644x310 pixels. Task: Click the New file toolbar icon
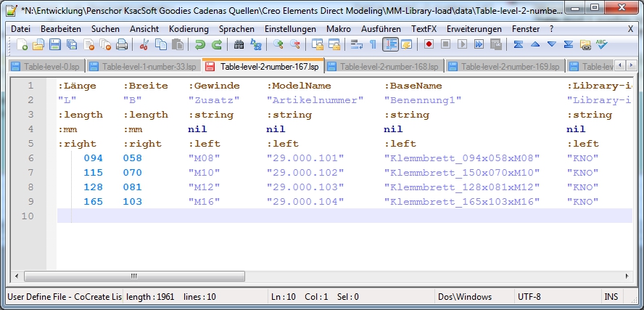22,45
